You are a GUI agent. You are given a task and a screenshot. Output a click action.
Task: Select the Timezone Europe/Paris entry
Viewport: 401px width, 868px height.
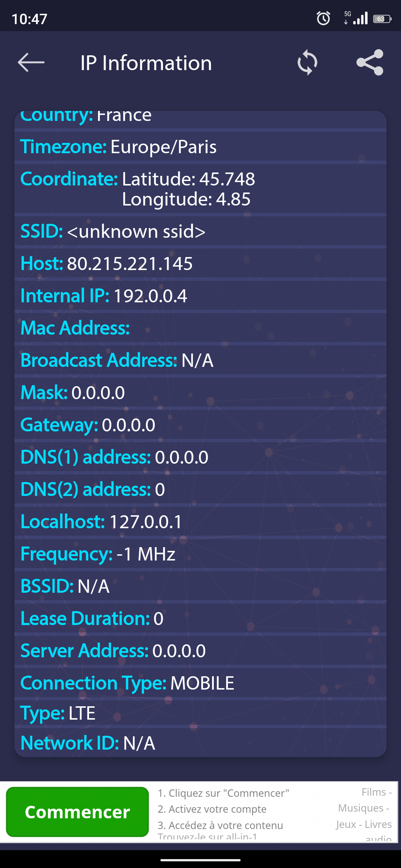[119, 147]
